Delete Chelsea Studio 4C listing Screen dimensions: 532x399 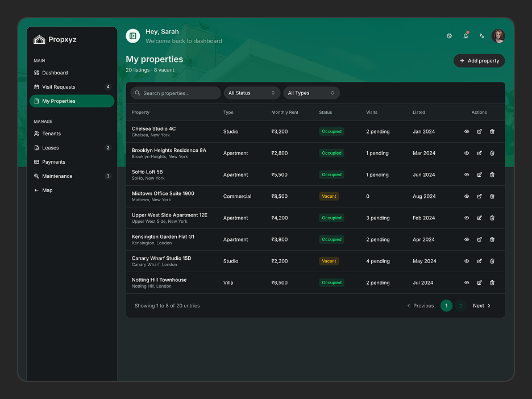(x=492, y=132)
